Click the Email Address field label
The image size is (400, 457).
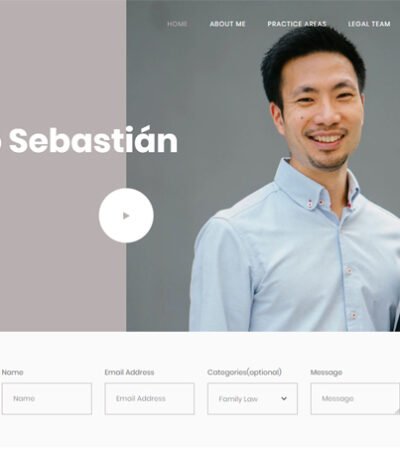coord(129,372)
